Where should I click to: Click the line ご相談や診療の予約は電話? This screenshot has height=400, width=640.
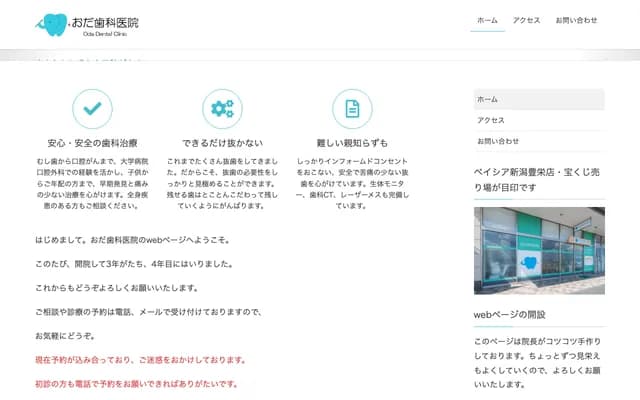(x=149, y=312)
